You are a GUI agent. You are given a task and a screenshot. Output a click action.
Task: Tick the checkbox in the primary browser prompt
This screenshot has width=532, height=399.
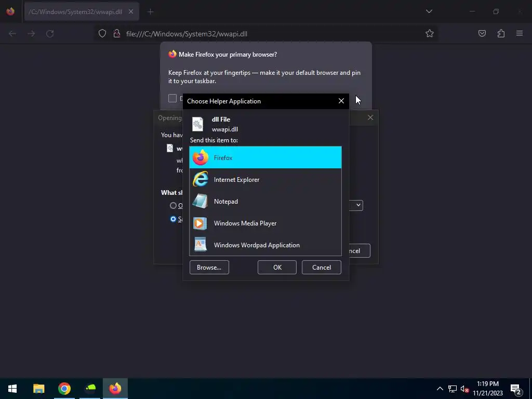tap(172, 98)
